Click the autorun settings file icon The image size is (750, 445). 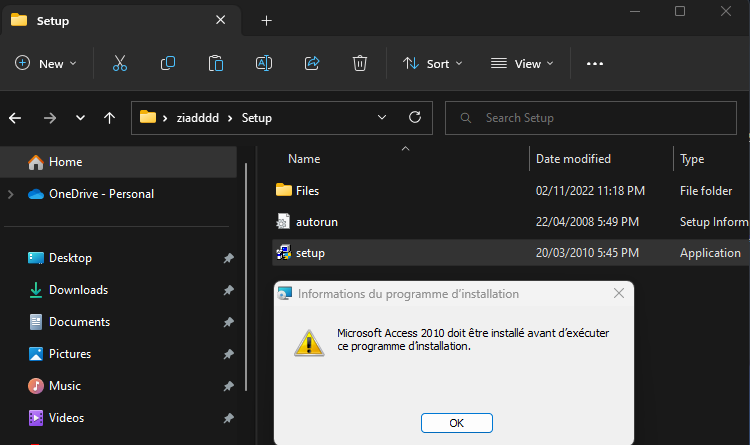[x=283, y=222]
